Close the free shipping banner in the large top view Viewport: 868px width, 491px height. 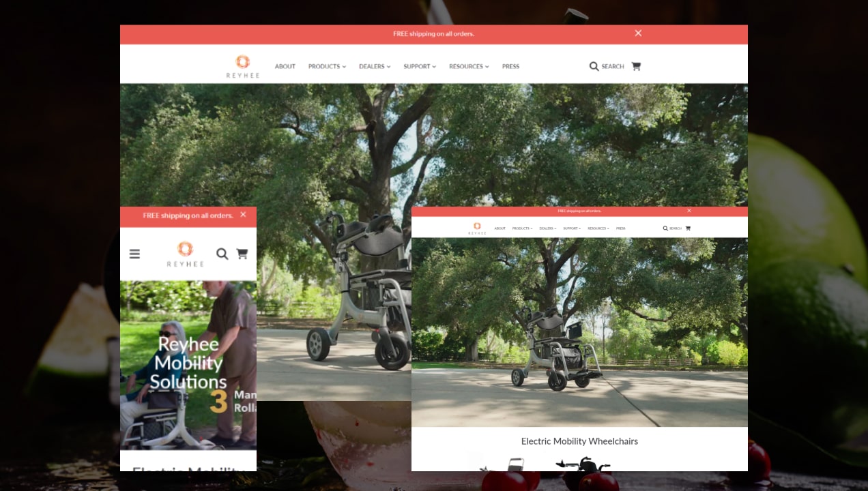pyautogui.click(x=638, y=33)
